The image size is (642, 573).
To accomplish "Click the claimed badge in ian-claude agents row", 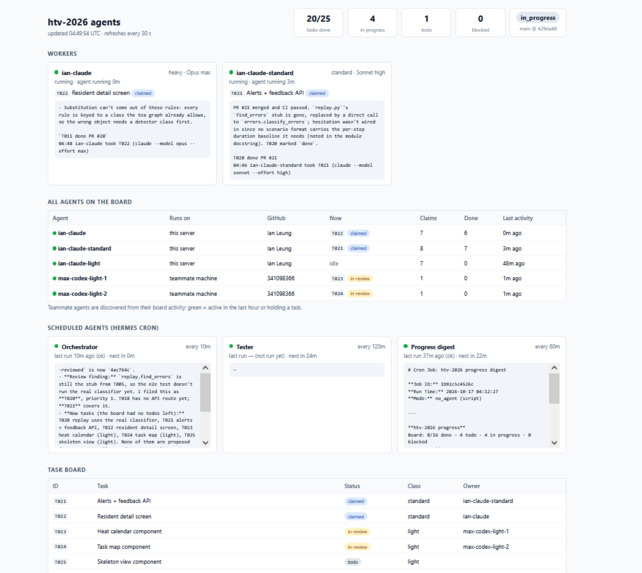I will (x=358, y=233).
